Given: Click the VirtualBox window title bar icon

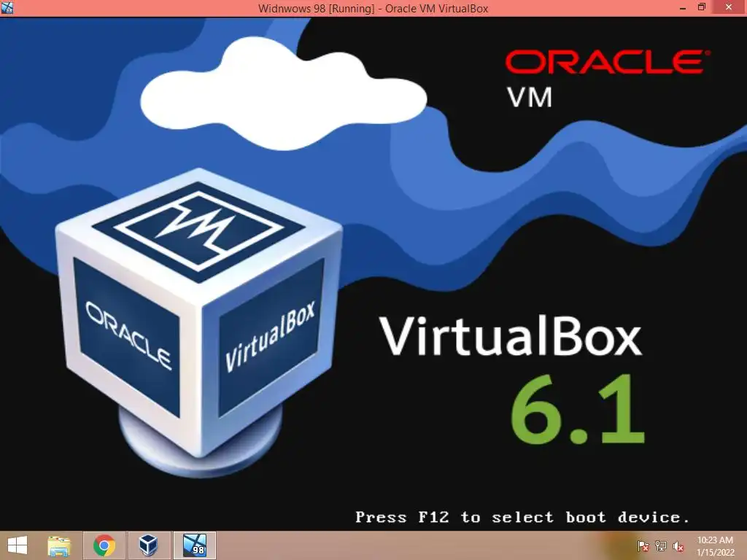Looking at the screenshot, I should click(7, 8).
